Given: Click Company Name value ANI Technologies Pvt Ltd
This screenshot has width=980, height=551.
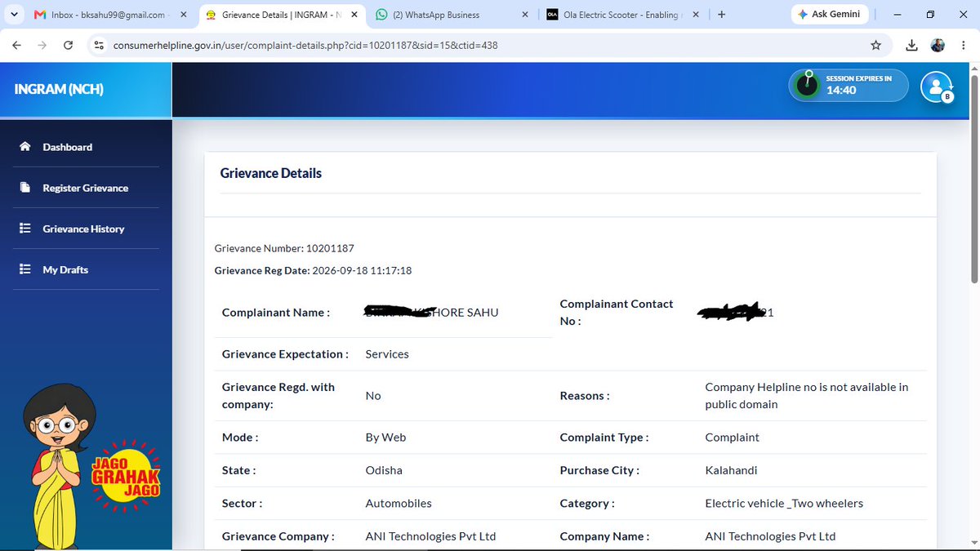Looking at the screenshot, I should [x=770, y=536].
